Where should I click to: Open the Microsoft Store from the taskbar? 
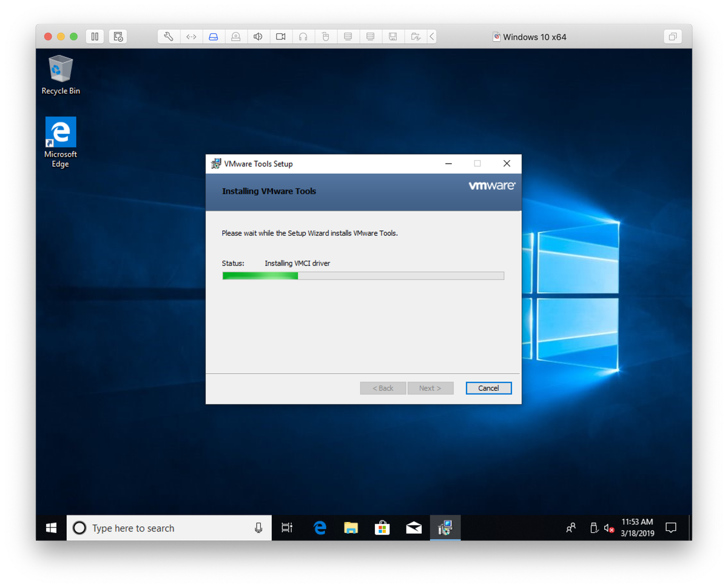click(382, 527)
